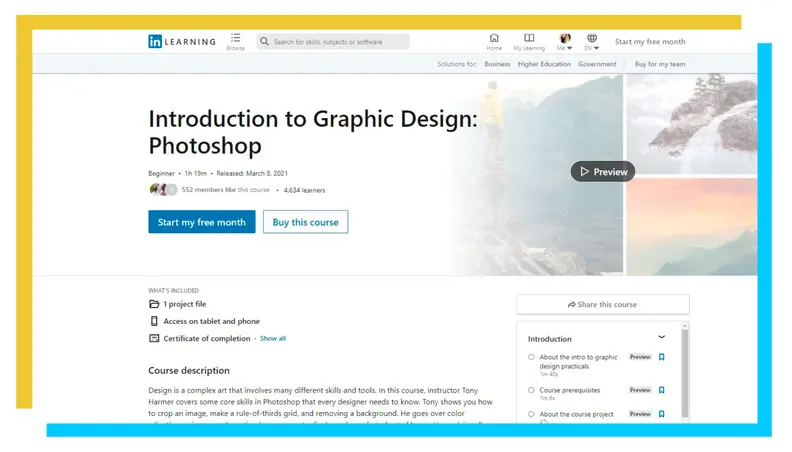Click the Introduction section title
The width and height of the screenshot is (792, 452).
550,339
